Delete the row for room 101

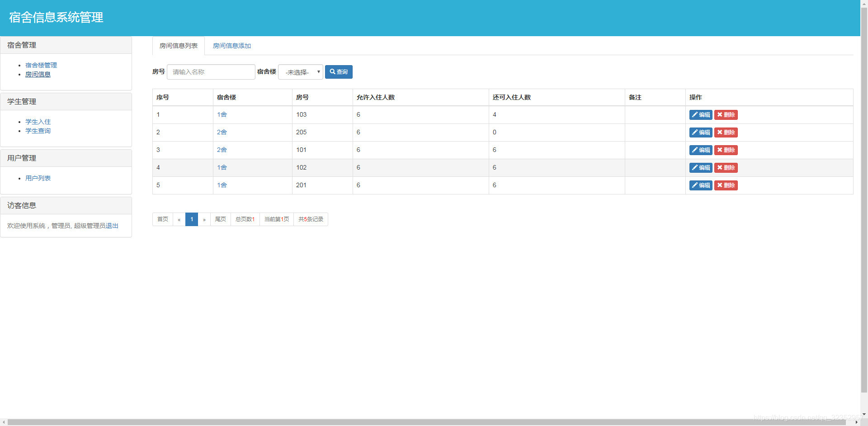[726, 150]
